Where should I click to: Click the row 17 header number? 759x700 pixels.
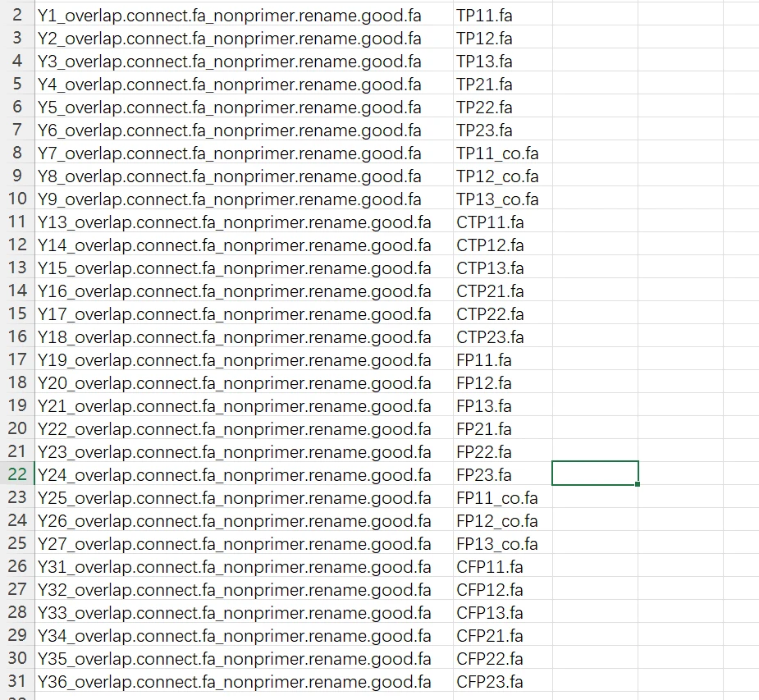(17, 360)
